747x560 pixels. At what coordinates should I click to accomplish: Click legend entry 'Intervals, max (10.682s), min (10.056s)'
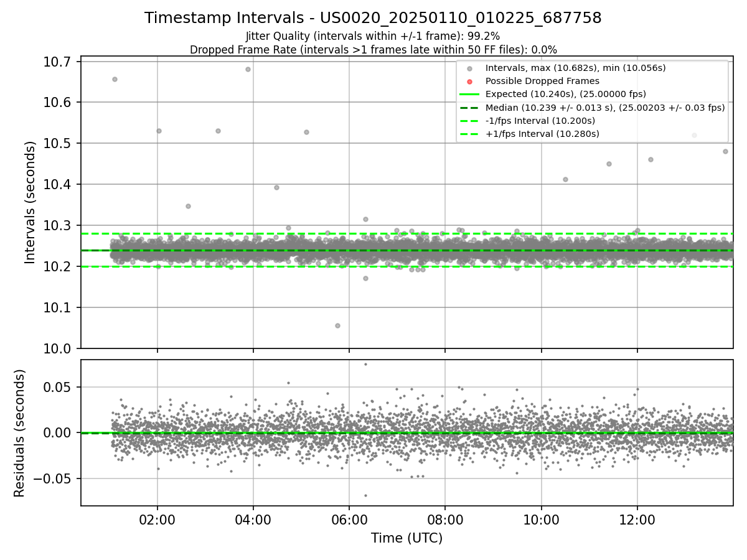click(x=576, y=68)
